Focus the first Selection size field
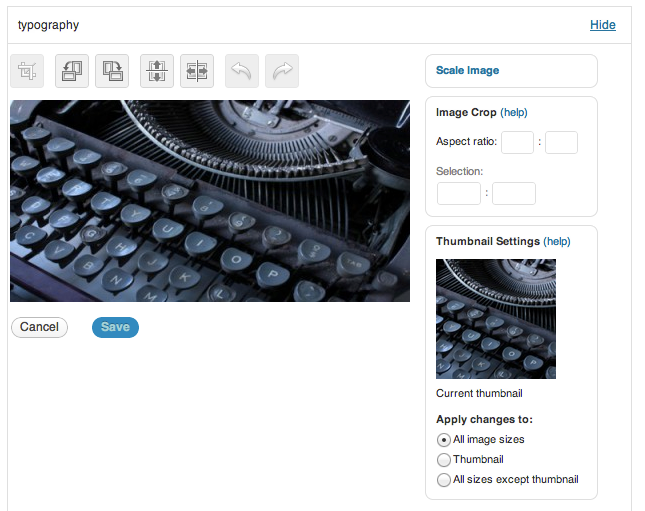Viewport: 645px width, 511px height. coord(459,193)
